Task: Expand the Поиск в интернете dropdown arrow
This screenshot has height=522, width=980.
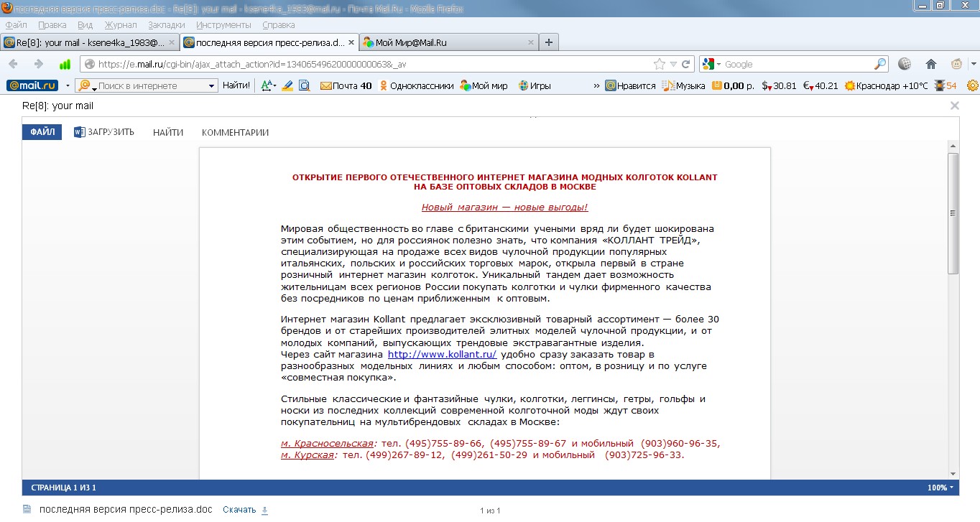Action: pyautogui.click(x=211, y=85)
